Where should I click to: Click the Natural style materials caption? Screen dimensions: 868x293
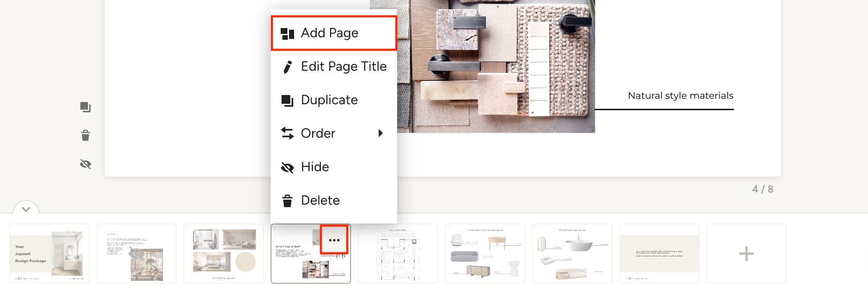pyautogui.click(x=680, y=96)
